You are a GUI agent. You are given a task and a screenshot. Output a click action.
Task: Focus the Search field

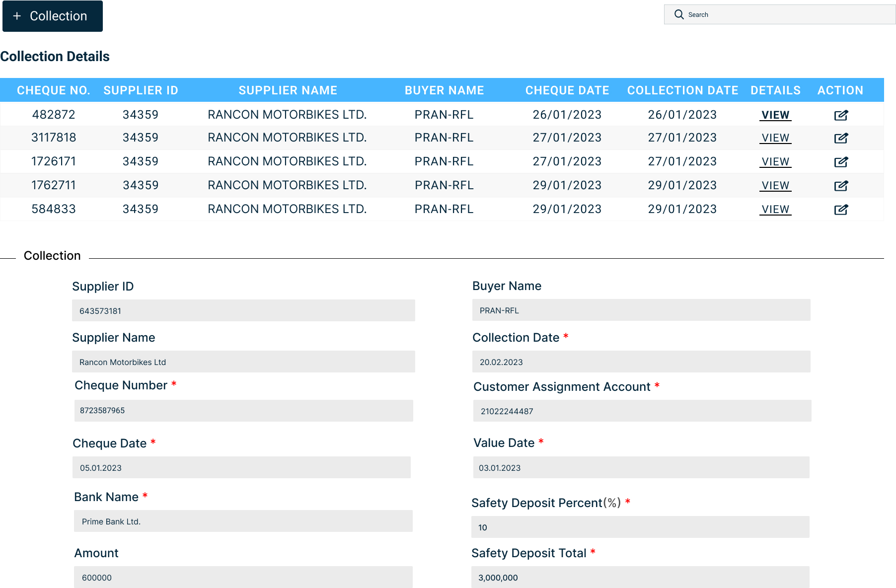click(780, 14)
